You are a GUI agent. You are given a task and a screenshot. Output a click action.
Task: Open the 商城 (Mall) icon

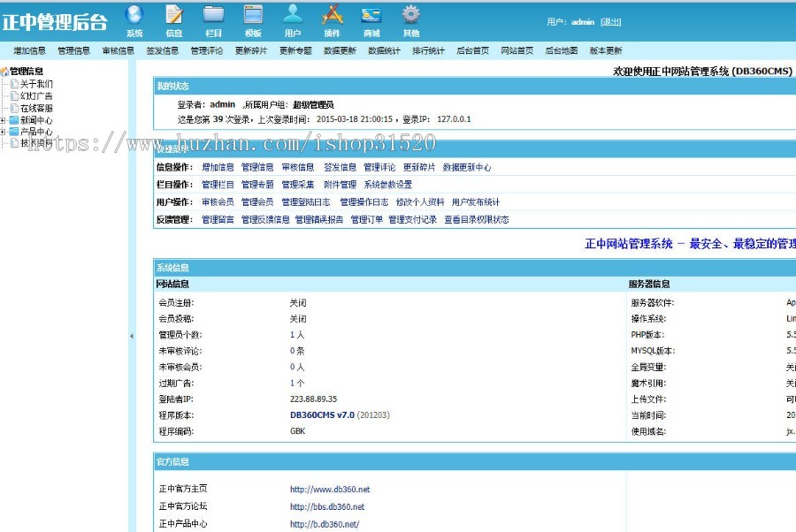371,16
